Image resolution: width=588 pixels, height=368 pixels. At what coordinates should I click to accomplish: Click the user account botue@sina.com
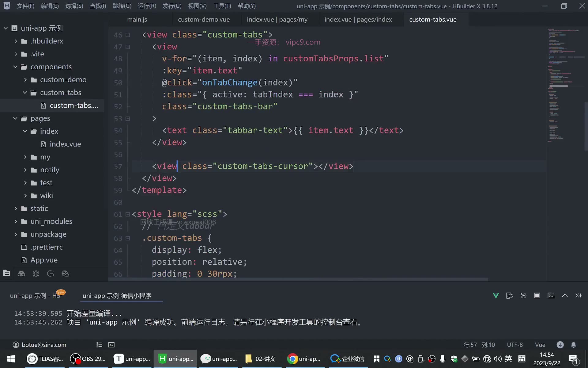tap(39, 345)
